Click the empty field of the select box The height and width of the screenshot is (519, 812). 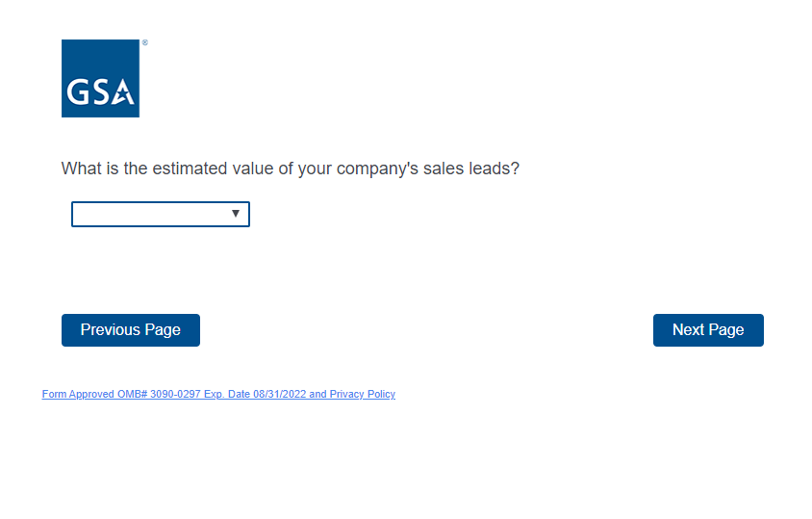pyautogui.click(x=135, y=214)
